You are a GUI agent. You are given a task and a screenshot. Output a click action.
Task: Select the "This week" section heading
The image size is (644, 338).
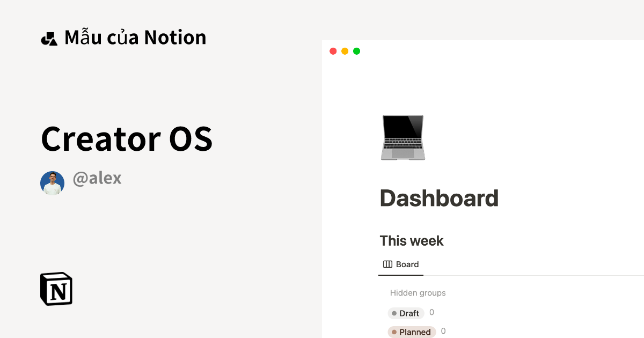(x=411, y=240)
